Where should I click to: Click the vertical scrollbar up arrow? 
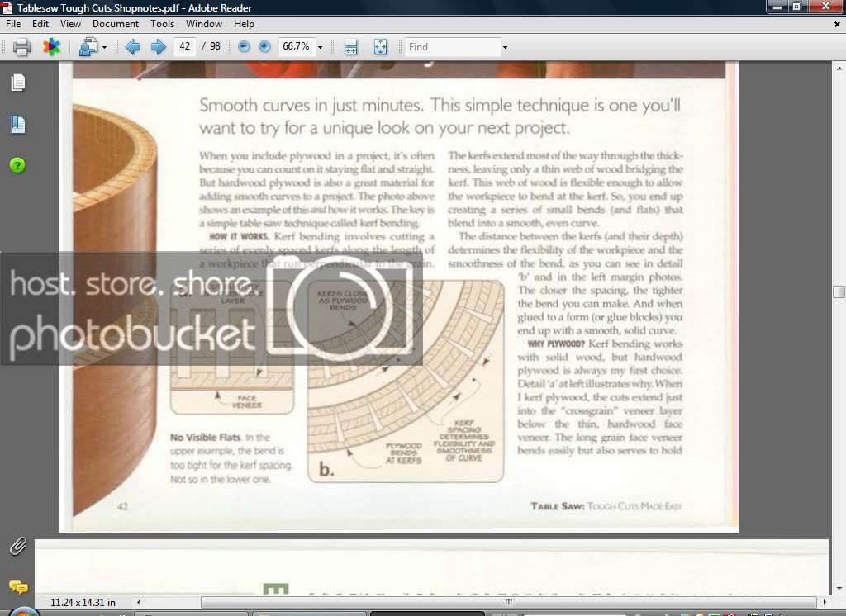click(x=839, y=69)
